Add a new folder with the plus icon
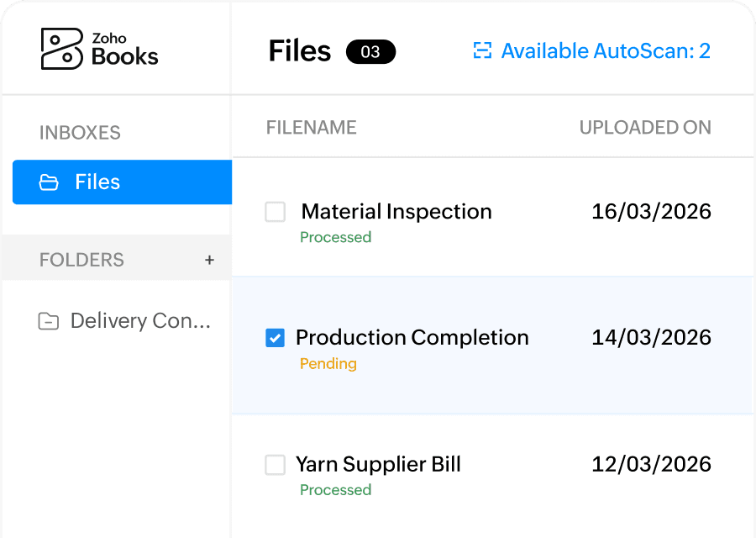This screenshot has height=538, width=756. (209, 260)
